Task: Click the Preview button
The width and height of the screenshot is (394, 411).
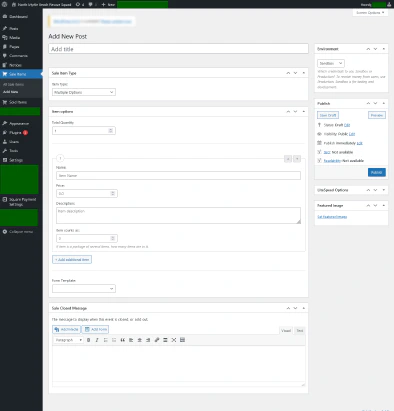Action: (377, 115)
